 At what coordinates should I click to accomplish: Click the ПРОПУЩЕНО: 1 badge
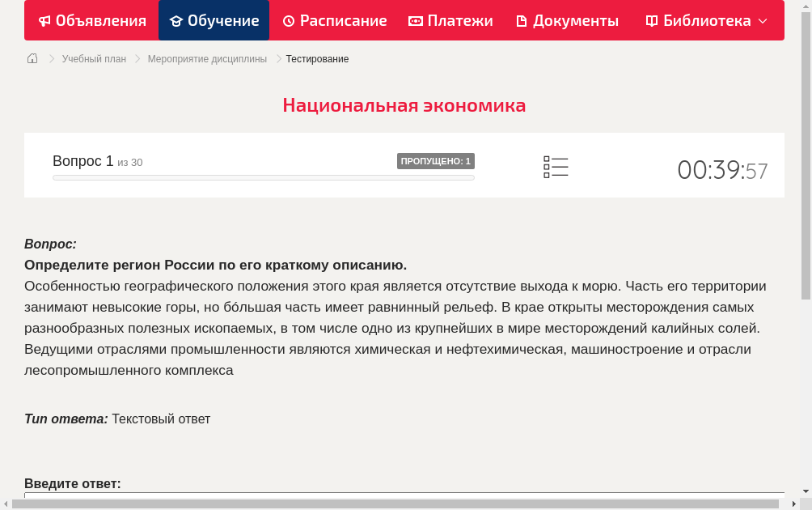(x=436, y=161)
